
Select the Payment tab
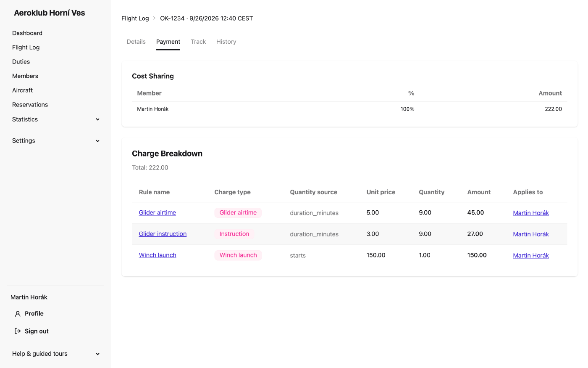168,42
